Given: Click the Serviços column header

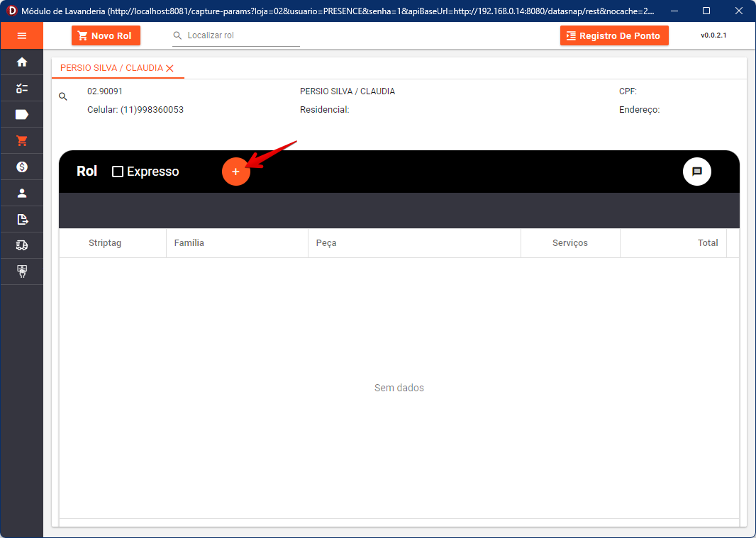Looking at the screenshot, I should pyautogui.click(x=570, y=243).
